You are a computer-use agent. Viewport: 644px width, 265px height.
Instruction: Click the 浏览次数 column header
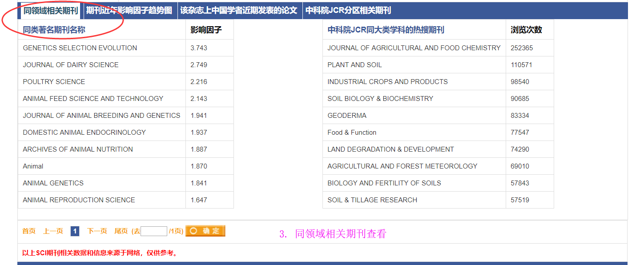pyautogui.click(x=526, y=30)
